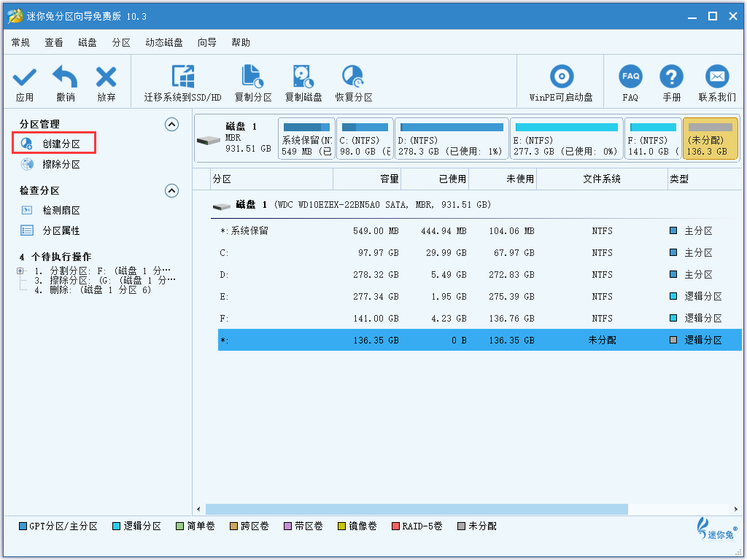Screen dimensions: 747x560
Task: Click the 放弃 (Discard) X icon
Action: point(107,77)
